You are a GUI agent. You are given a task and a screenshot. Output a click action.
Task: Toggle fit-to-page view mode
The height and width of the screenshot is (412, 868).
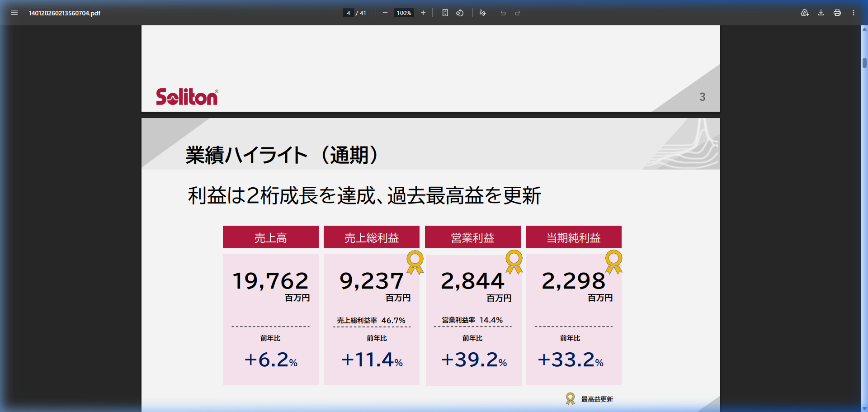click(445, 13)
